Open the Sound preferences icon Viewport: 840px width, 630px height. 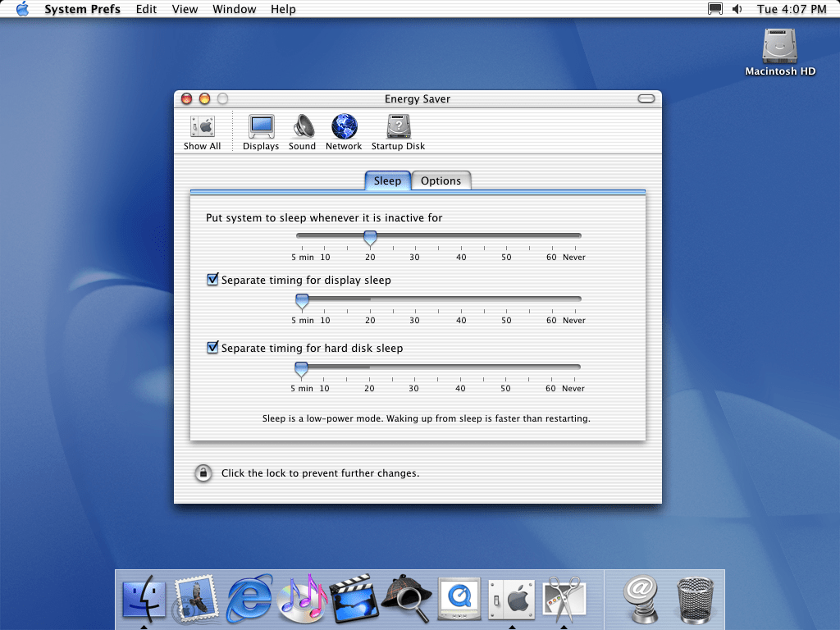pos(302,131)
